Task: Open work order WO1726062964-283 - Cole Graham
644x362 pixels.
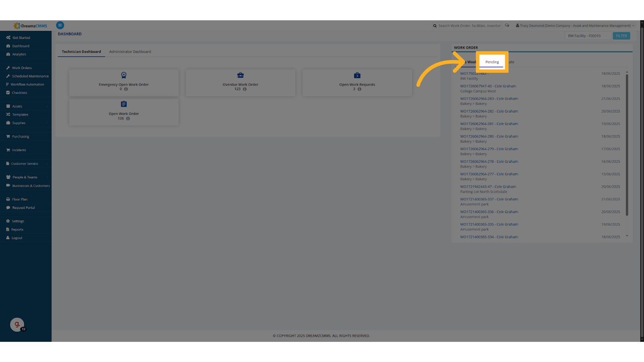Action: click(489, 99)
